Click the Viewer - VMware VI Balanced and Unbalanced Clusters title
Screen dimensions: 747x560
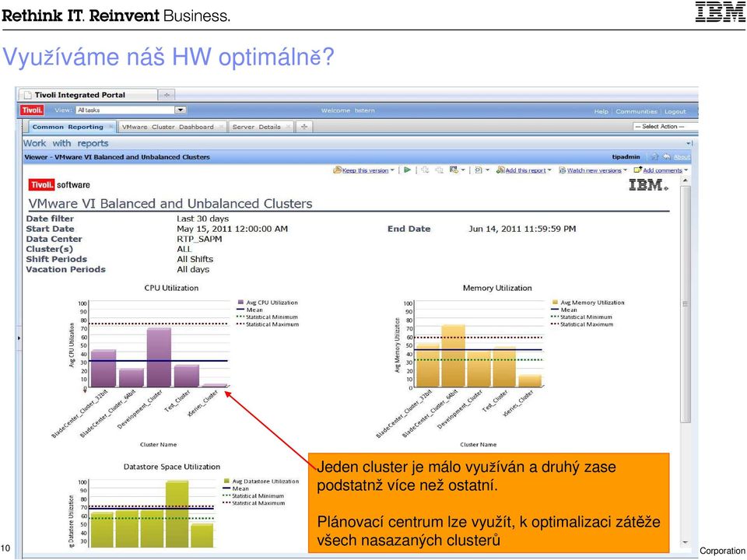117,156
